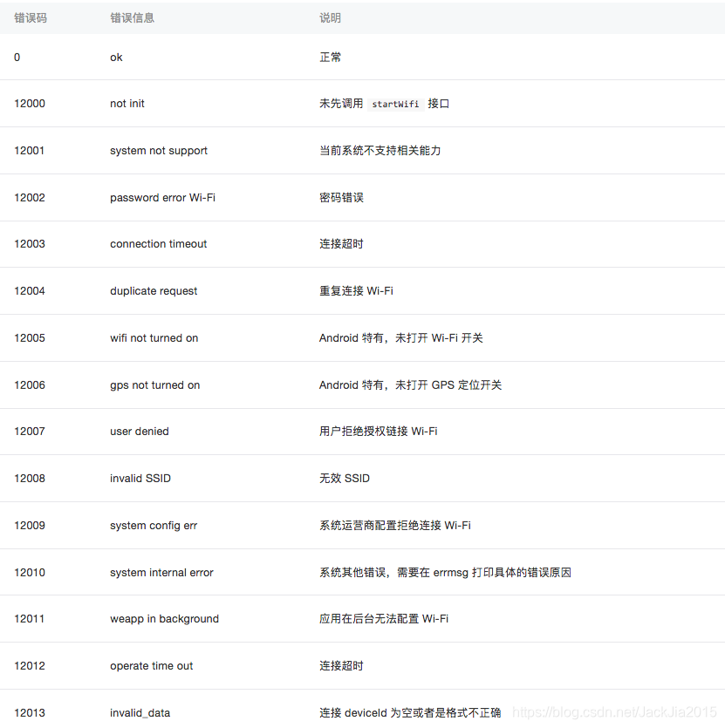This screenshot has width=725, height=728.
Task: Select error code 12013
Action: pyautogui.click(x=30, y=713)
